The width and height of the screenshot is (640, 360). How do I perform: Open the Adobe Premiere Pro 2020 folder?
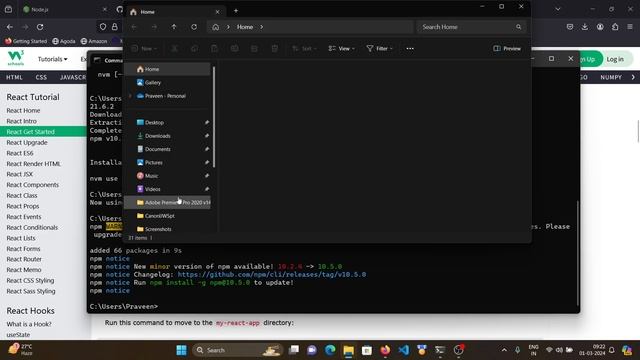[x=167, y=202]
